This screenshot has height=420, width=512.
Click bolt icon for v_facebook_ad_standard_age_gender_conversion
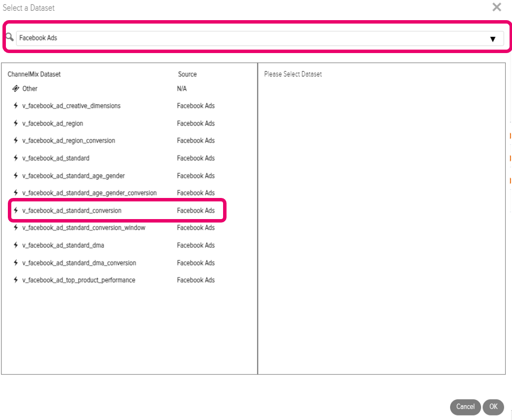(15, 193)
